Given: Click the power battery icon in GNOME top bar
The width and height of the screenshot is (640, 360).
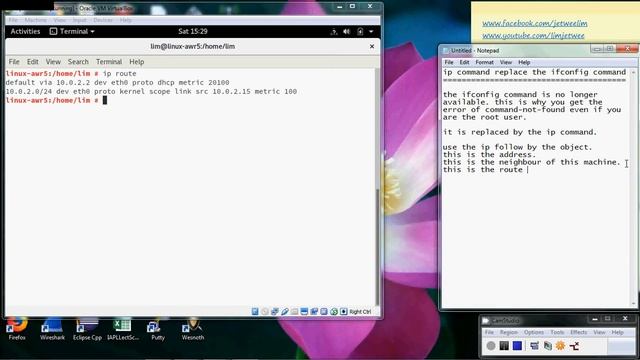Looking at the screenshot, I should [360, 31].
